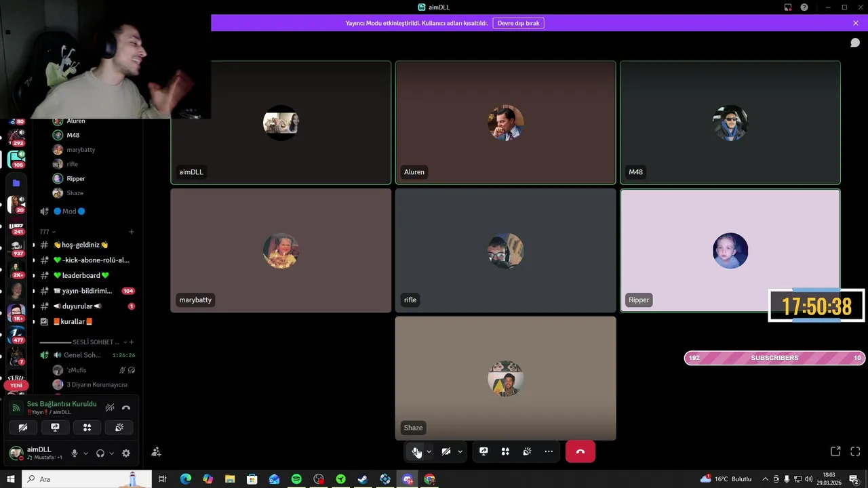868x488 pixels.
Task: Add channel plus in SESLİ SOHBET category
Action: (x=132, y=342)
